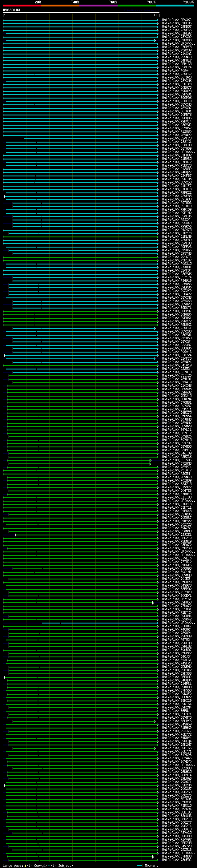Image resolution: width=197 pixels, height=868 pixels.
Task: Select the query name AV639103
Action: [x=11, y=10]
